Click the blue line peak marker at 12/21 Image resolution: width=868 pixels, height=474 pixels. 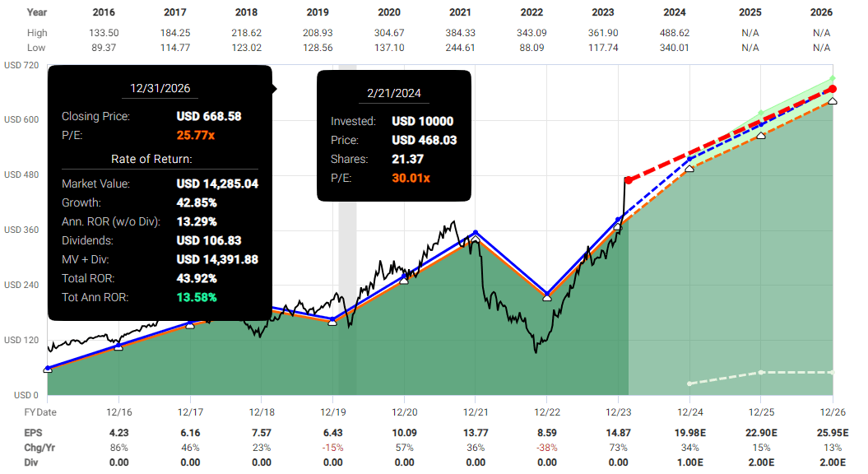(475, 232)
